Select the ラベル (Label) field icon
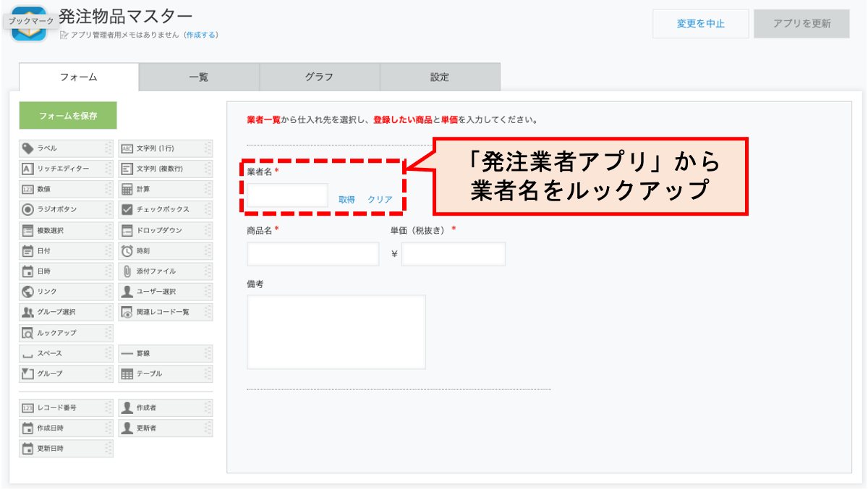 click(27, 148)
